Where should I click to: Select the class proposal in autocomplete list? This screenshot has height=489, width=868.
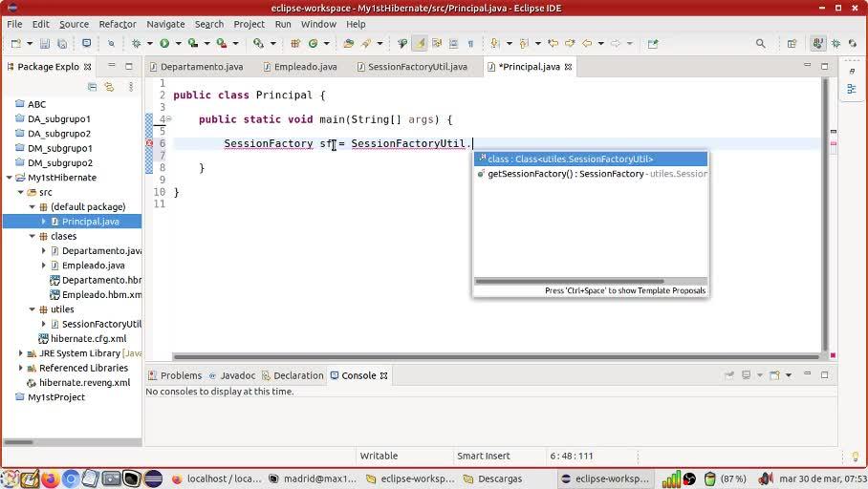pyautogui.click(x=590, y=159)
